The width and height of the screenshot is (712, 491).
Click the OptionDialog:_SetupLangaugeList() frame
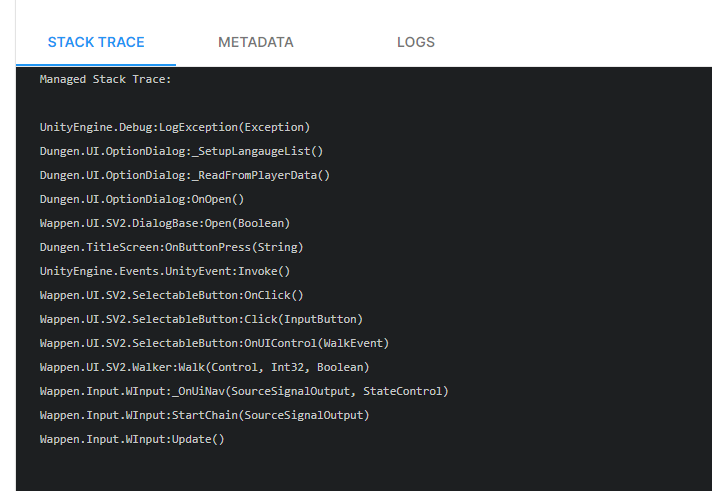[181, 151]
